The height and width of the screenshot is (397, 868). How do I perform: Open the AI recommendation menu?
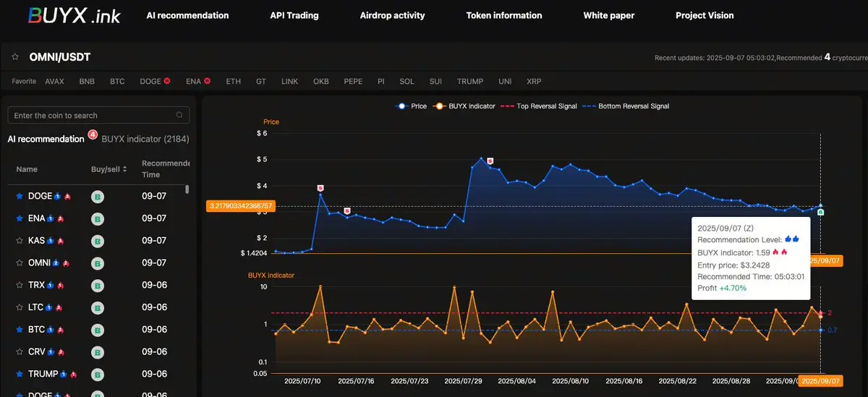click(187, 15)
